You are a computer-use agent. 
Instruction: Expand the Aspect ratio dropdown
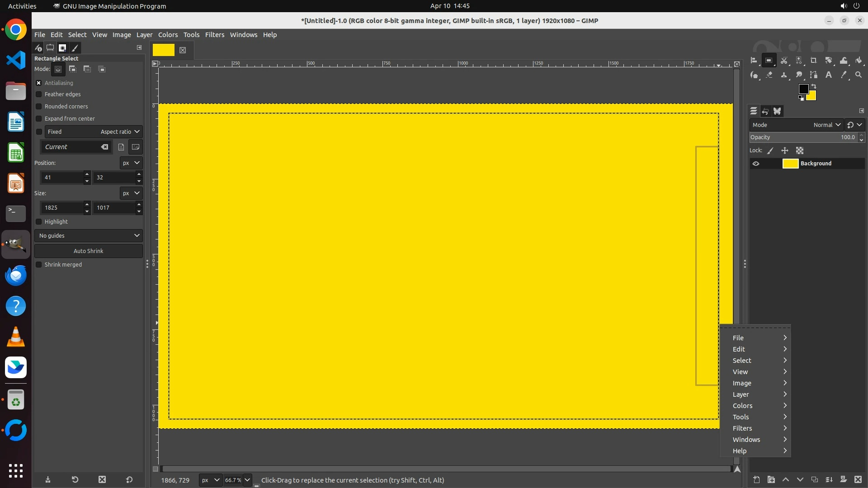pos(120,131)
